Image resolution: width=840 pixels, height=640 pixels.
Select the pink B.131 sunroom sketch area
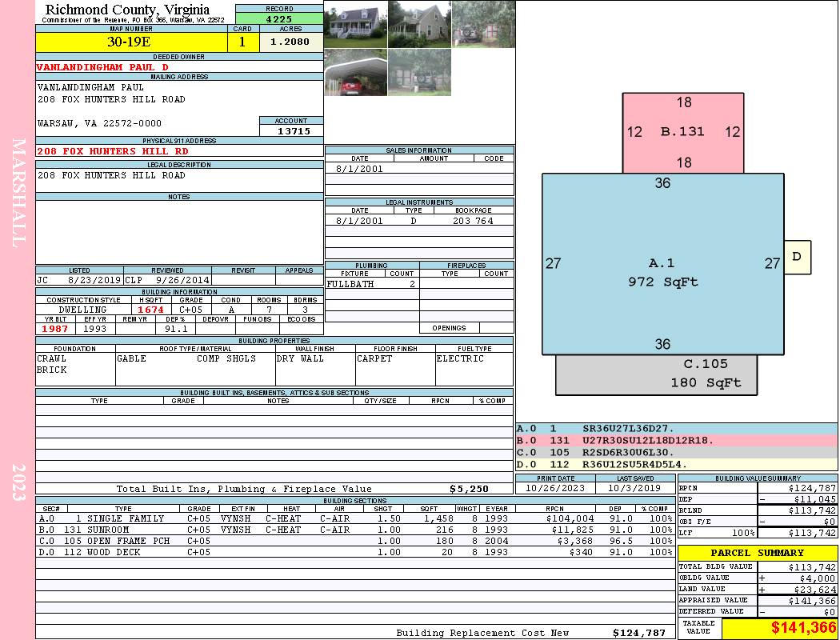coord(683,133)
